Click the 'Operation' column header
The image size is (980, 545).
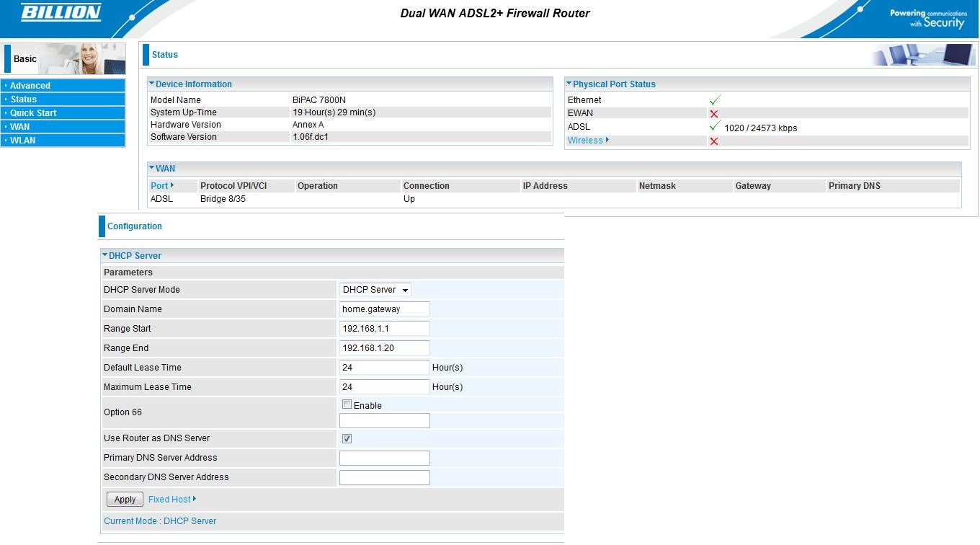pos(318,186)
